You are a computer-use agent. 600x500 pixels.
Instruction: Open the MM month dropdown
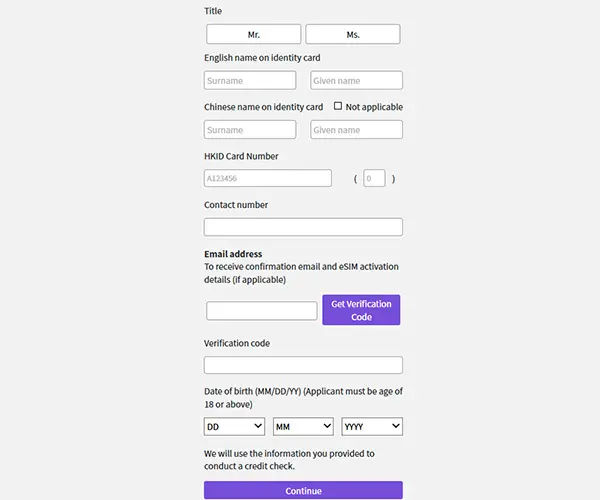pyautogui.click(x=303, y=426)
